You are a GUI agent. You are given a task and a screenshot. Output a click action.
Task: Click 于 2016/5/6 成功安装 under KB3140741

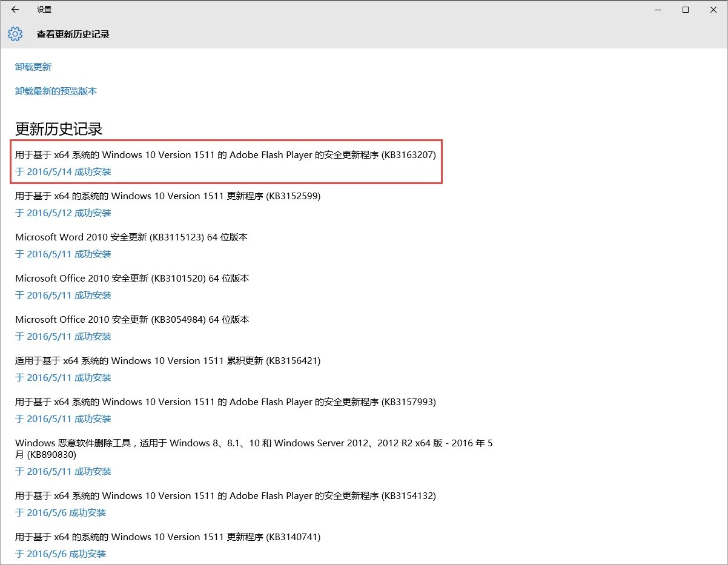coord(61,554)
